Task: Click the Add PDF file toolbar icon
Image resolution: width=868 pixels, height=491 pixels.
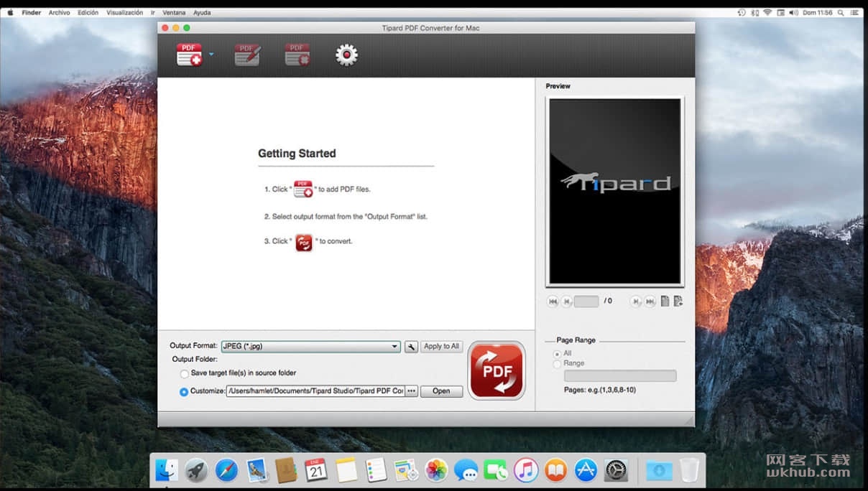Action: (x=189, y=55)
